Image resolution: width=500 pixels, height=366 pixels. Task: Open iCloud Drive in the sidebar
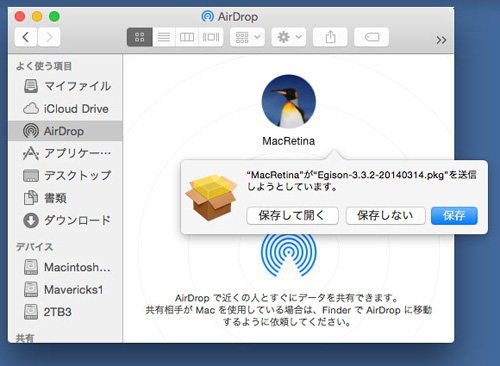65,109
